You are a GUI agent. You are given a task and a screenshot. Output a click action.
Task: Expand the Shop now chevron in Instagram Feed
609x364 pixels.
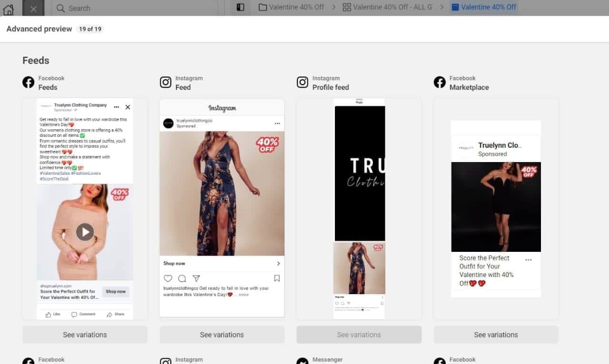[x=278, y=263]
